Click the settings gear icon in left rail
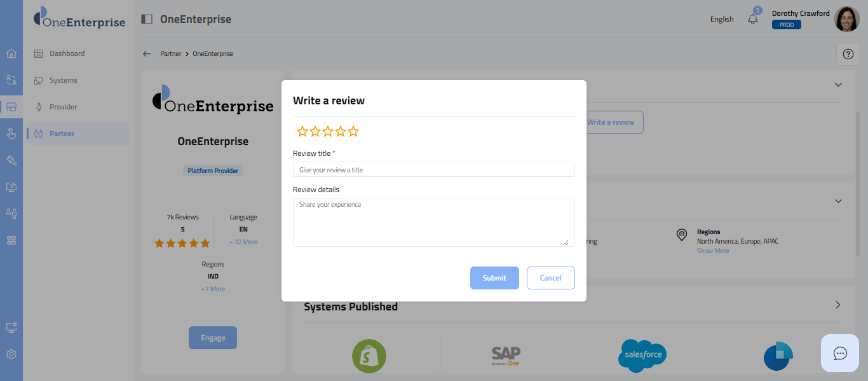This screenshot has width=868, height=381. pos(11,354)
